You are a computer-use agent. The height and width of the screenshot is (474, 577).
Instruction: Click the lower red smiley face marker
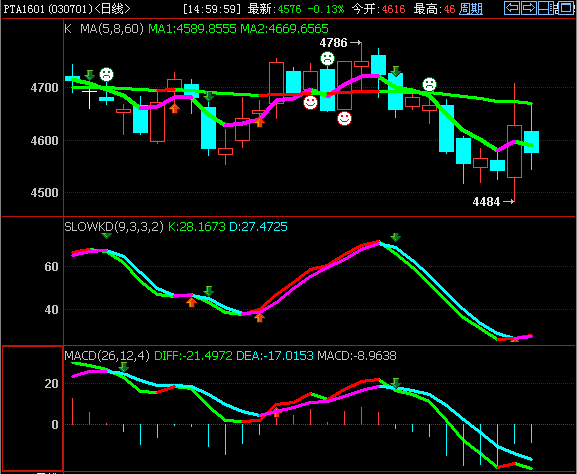(344, 118)
